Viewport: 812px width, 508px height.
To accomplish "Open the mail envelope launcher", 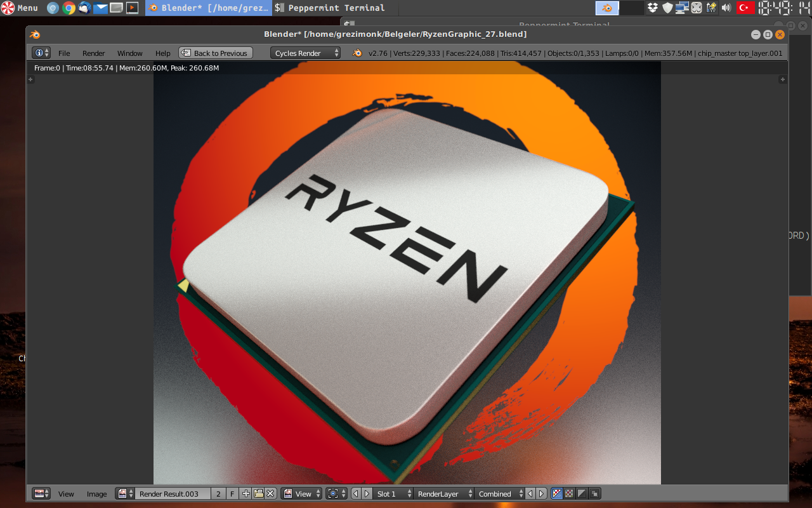I will pos(100,8).
